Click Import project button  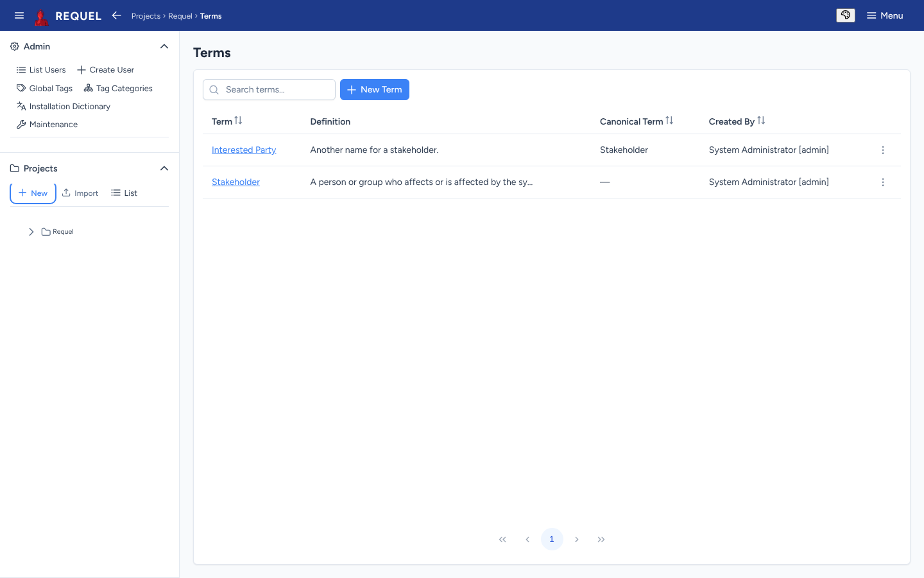click(80, 193)
